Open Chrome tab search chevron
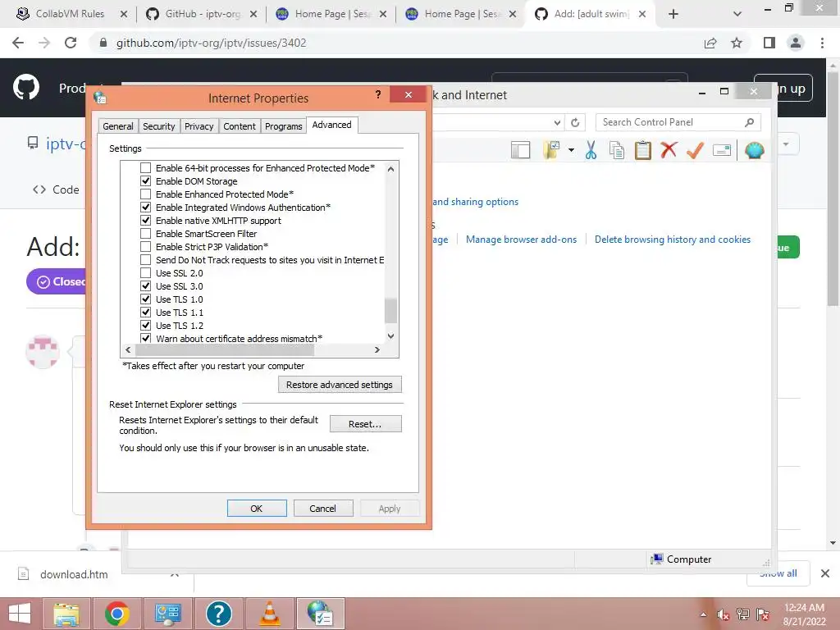Viewport: 840px width, 630px height. 737,14
